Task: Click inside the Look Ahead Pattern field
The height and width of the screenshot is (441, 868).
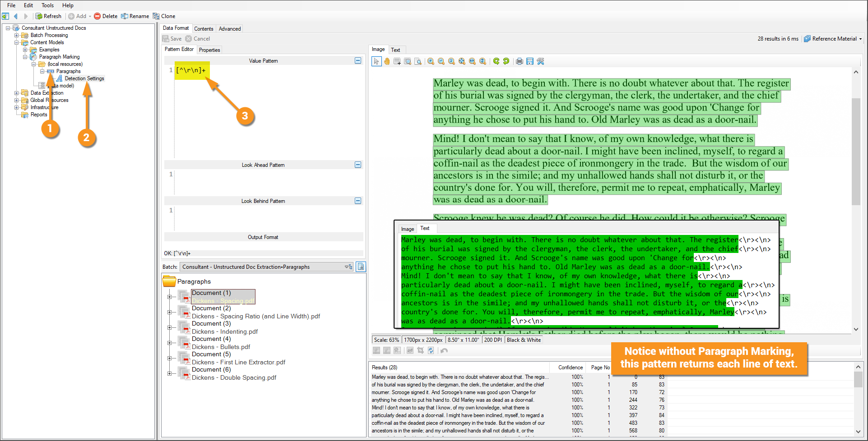Action: tap(269, 181)
